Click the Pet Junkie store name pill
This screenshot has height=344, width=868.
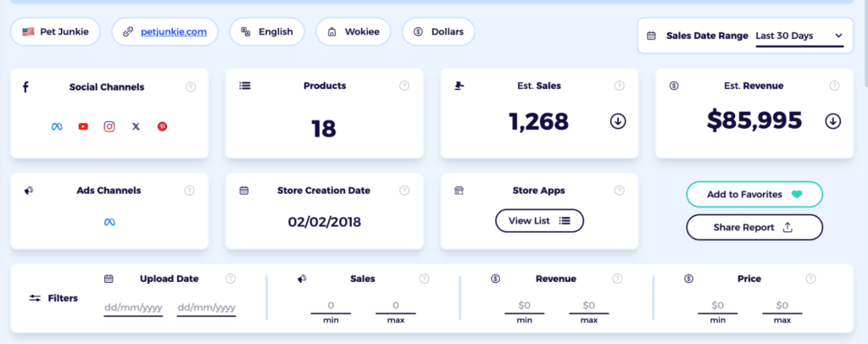tap(55, 31)
